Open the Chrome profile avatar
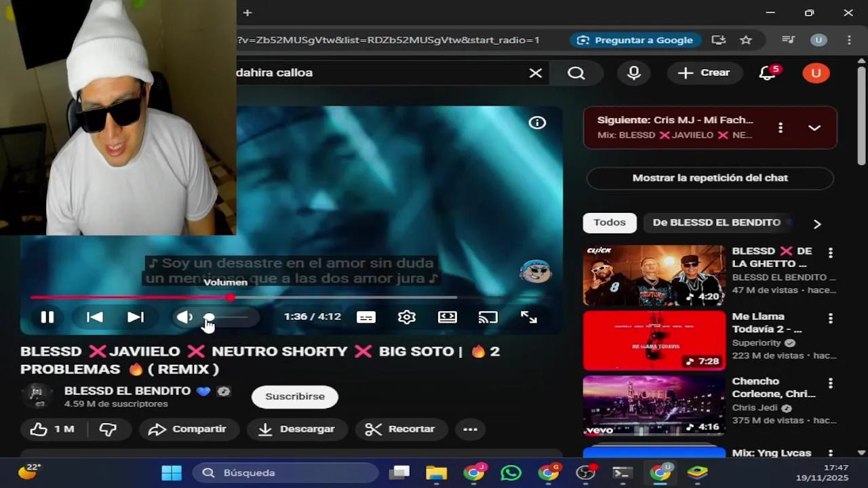Viewport: 868px width, 488px height. coord(818,40)
